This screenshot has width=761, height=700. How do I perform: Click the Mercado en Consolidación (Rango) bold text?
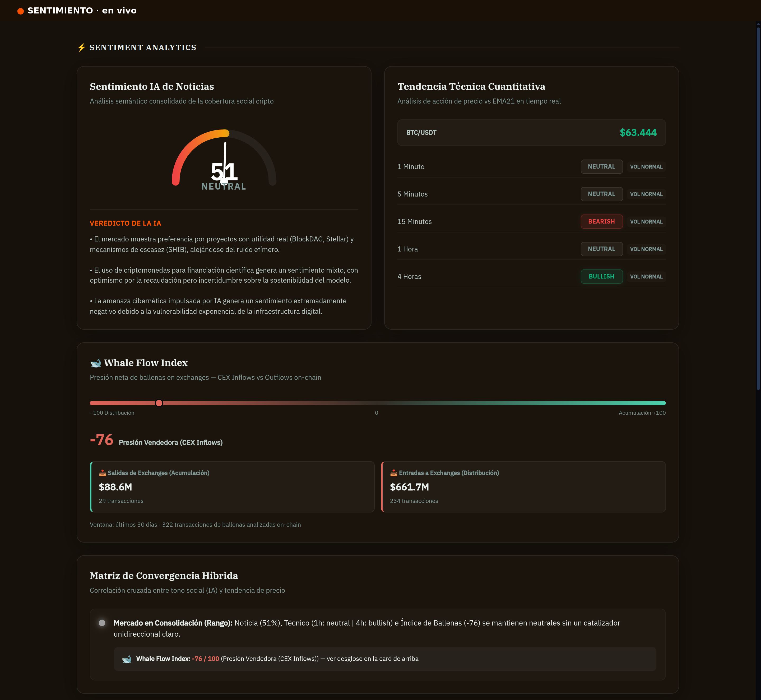point(173,623)
